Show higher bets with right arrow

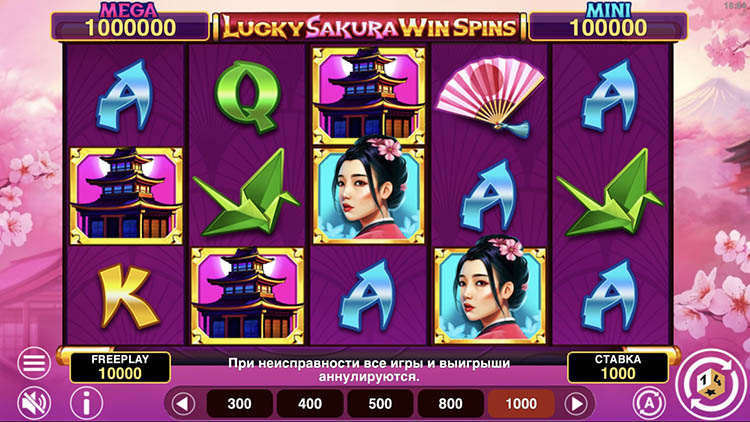click(x=576, y=404)
